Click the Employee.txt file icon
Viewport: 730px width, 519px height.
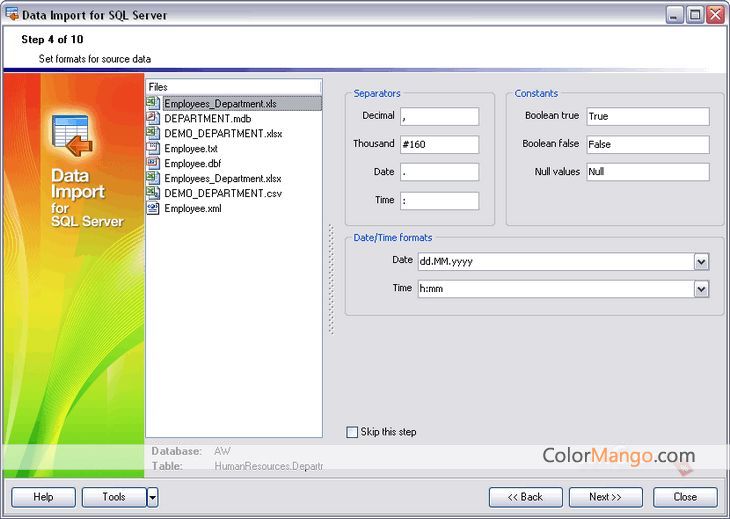(153, 148)
